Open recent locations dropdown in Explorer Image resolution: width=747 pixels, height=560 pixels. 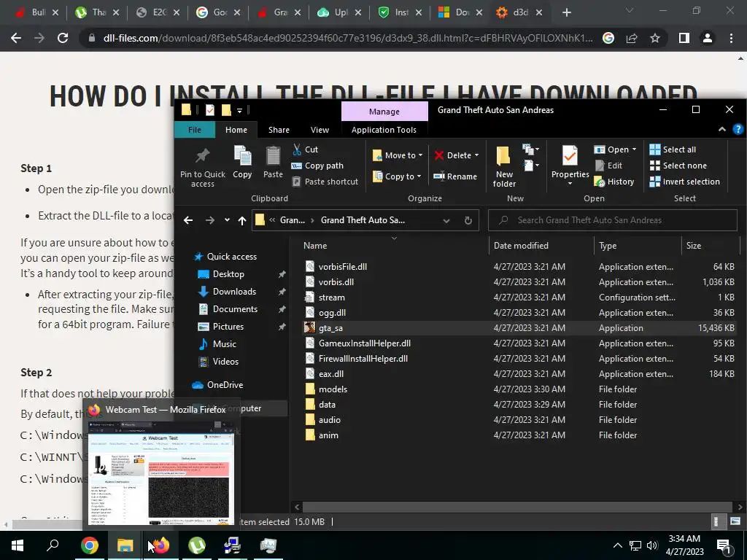(x=227, y=220)
